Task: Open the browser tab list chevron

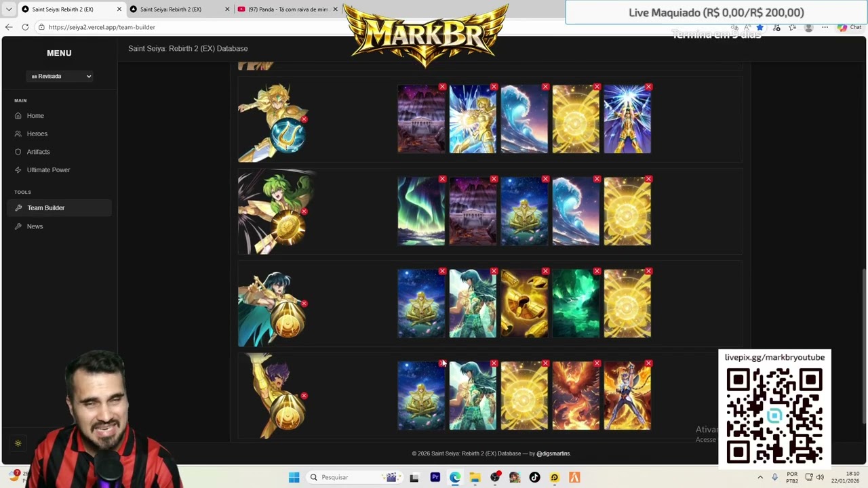Action: [x=9, y=9]
